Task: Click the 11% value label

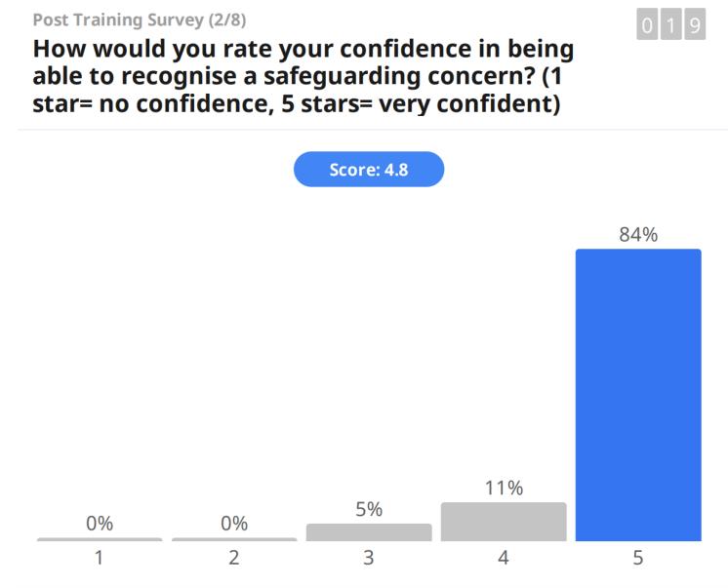Action: (x=504, y=489)
